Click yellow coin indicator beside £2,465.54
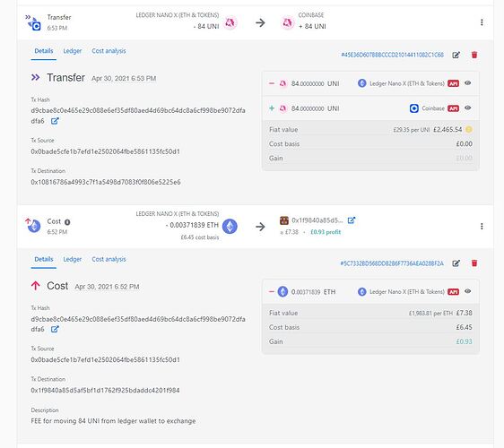 (x=469, y=129)
